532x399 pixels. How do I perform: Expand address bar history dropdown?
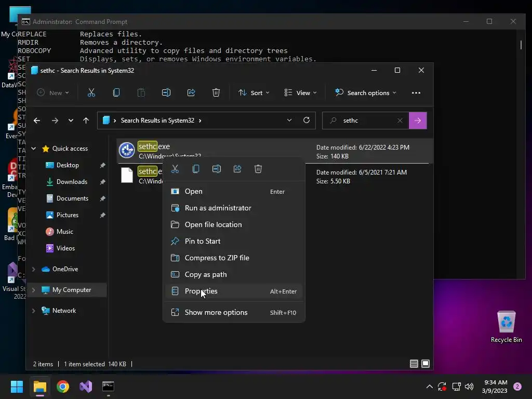[289, 120]
